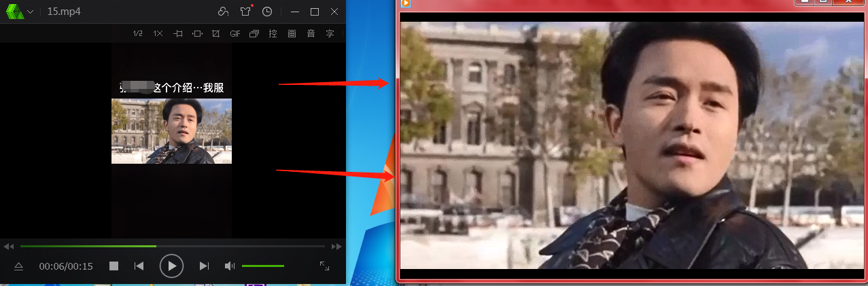Open the 音 audio settings panel
The width and height of the screenshot is (868, 286).
click(311, 33)
